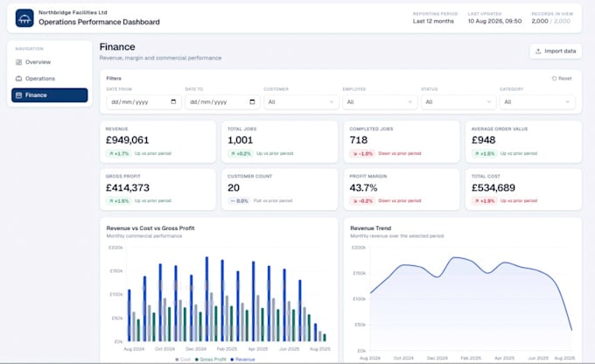Click the Customer Count flat-trend badge

point(239,200)
